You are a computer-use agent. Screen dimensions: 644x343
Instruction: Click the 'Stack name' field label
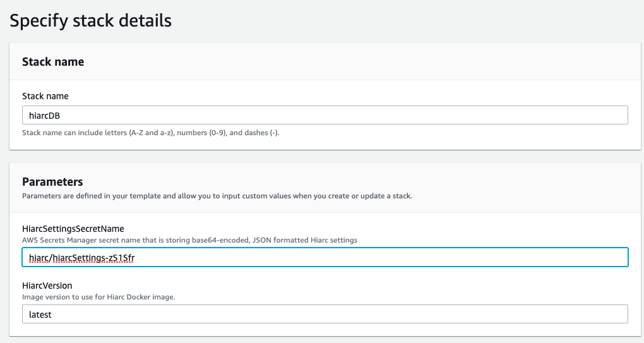45,96
